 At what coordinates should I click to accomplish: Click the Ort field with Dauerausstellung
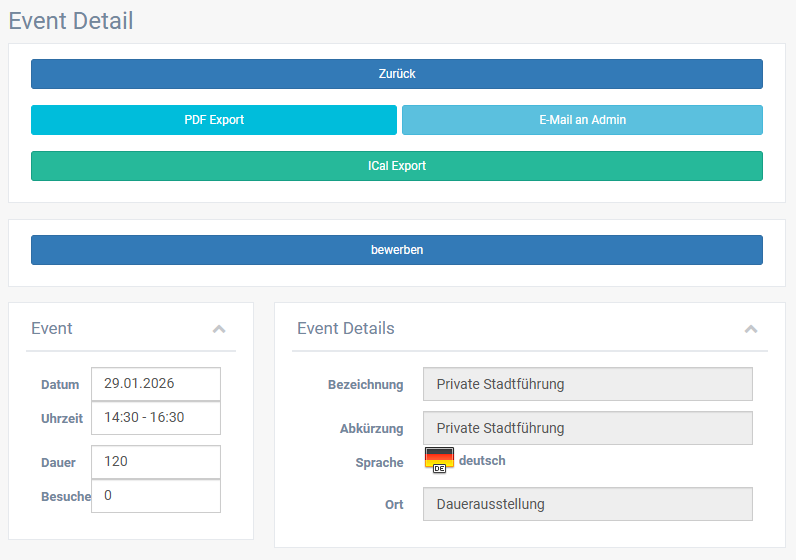587,504
